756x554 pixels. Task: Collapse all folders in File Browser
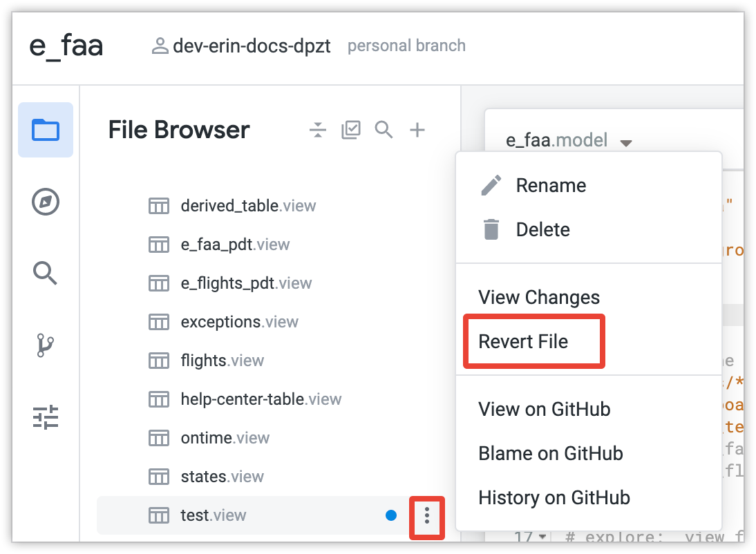pos(317,130)
